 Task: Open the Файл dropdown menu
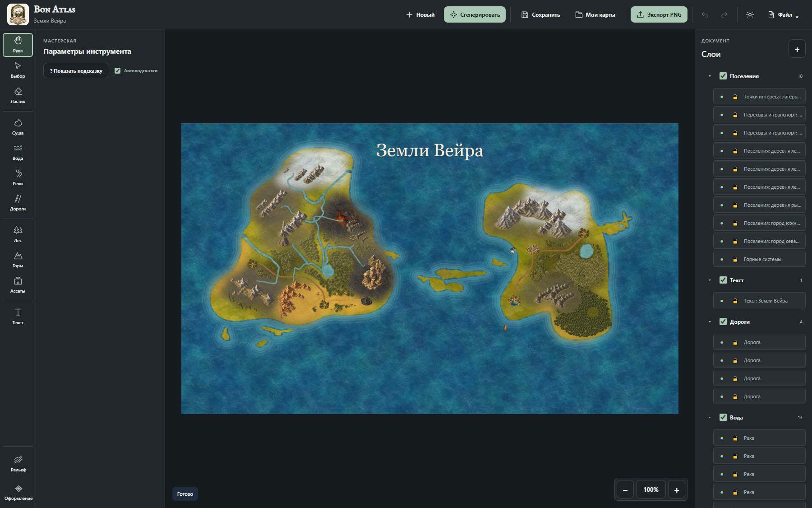784,15
